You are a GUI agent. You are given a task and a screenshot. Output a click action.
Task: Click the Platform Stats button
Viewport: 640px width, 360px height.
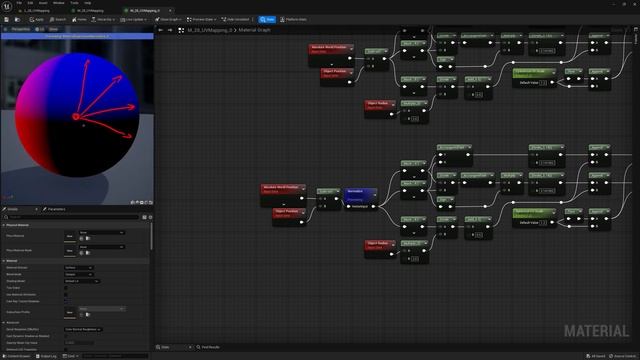[x=293, y=19]
